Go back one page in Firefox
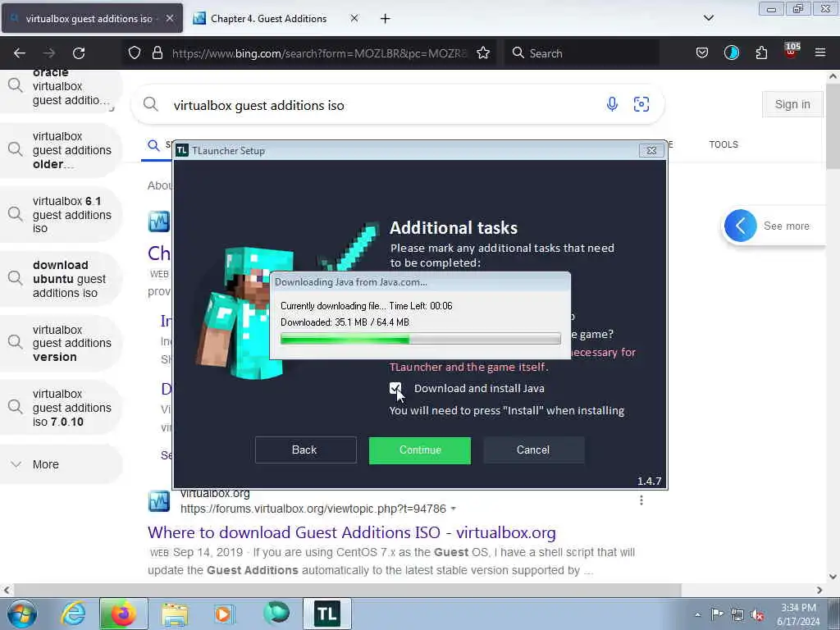The height and width of the screenshot is (630, 840). coord(20,53)
